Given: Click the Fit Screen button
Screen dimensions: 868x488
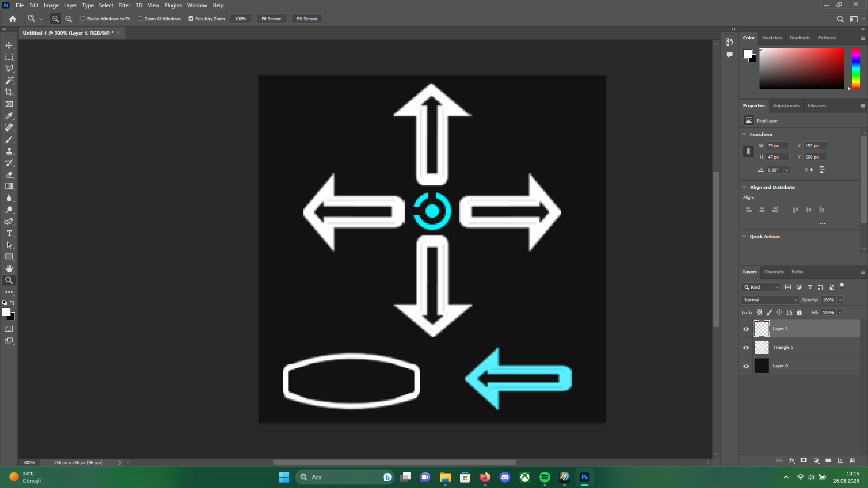Looking at the screenshot, I should (x=271, y=19).
